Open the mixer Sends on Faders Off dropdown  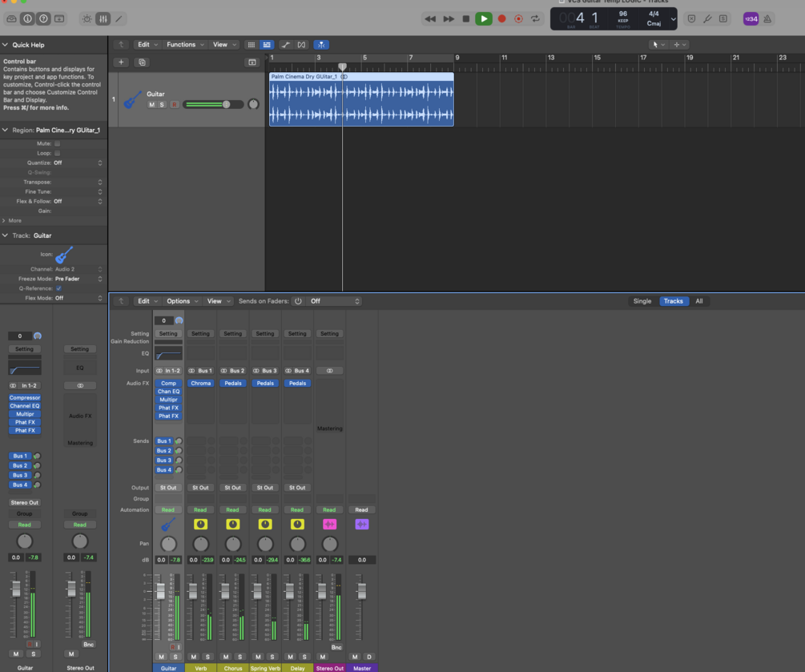pyautogui.click(x=335, y=301)
